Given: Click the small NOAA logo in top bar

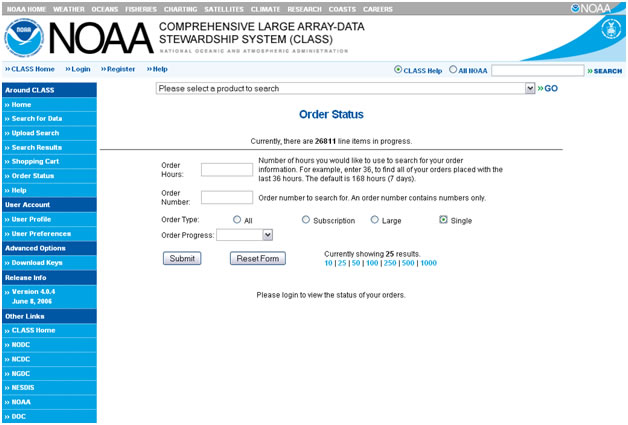Looking at the screenshot, I should (x=591, y=8).
